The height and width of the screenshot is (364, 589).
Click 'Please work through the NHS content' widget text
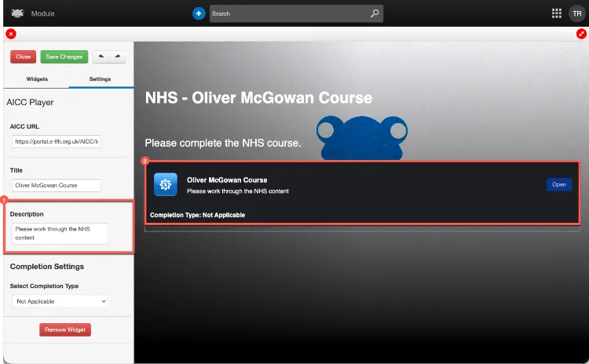tap(238, 191)
